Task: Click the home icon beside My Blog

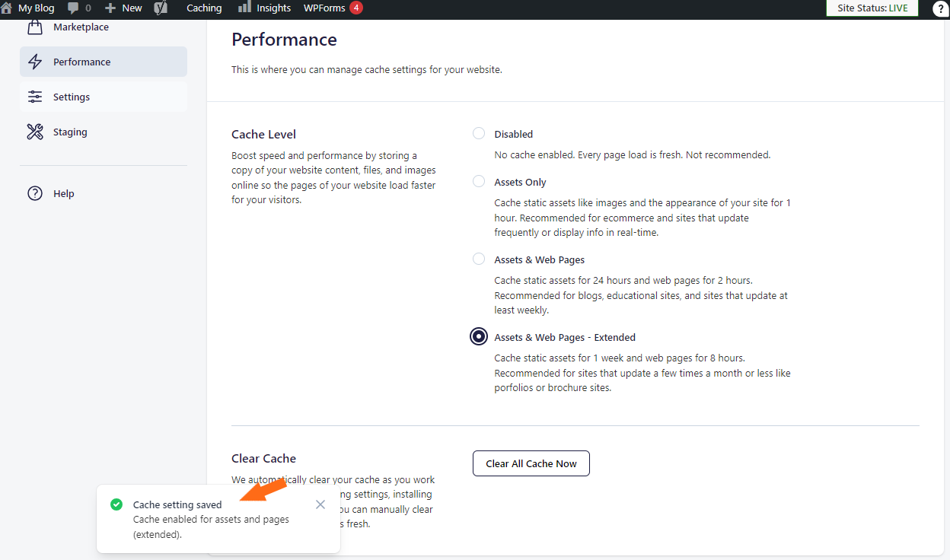Action: tap(7, 8)
